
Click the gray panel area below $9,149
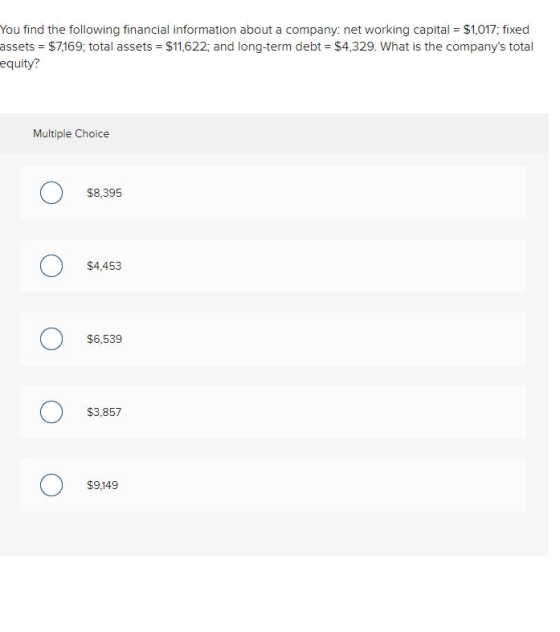274,534
